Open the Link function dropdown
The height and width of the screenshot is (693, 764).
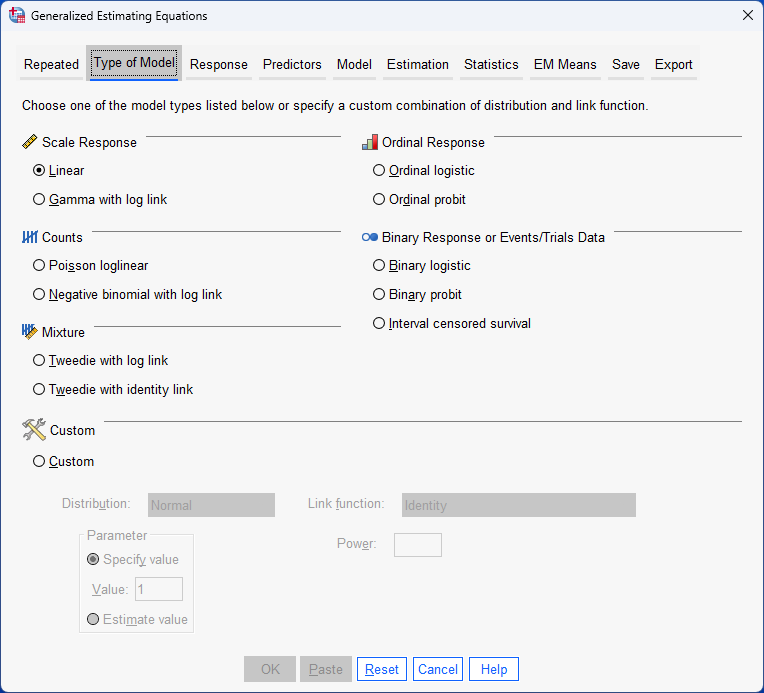[x=518, y=505]
